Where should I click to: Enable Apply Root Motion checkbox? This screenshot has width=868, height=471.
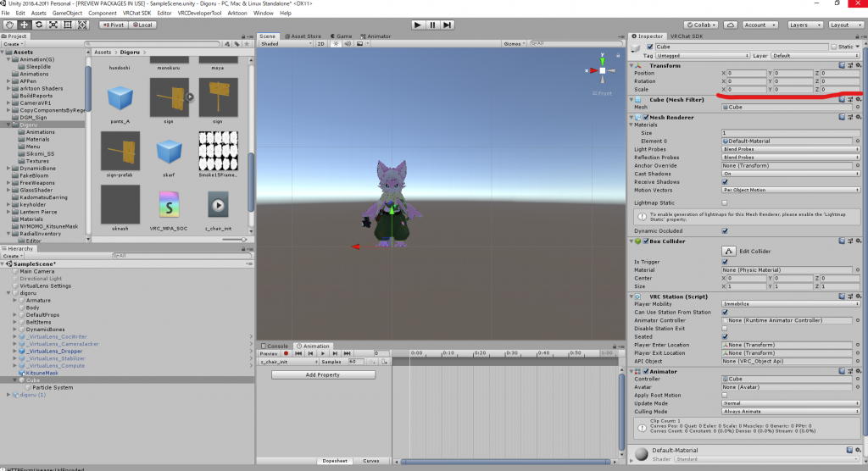point(725,395)
